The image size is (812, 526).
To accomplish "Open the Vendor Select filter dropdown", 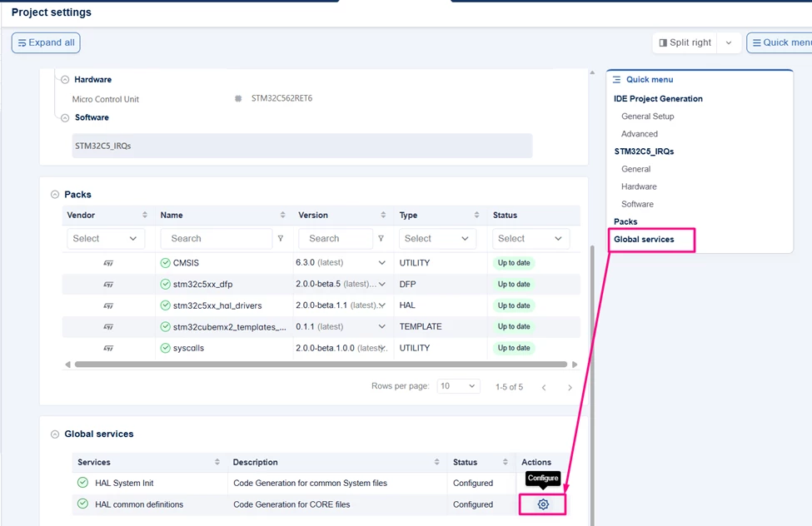I will (106, 239).
